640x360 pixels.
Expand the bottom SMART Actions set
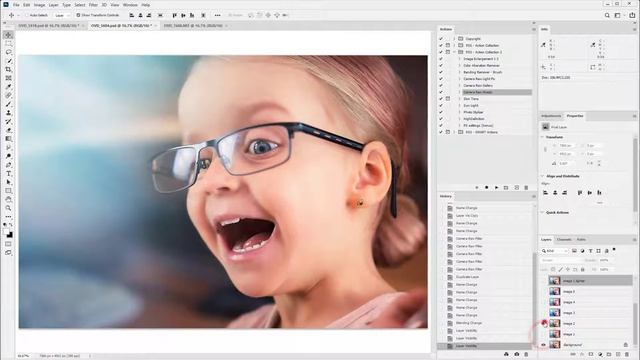[454, 132]
